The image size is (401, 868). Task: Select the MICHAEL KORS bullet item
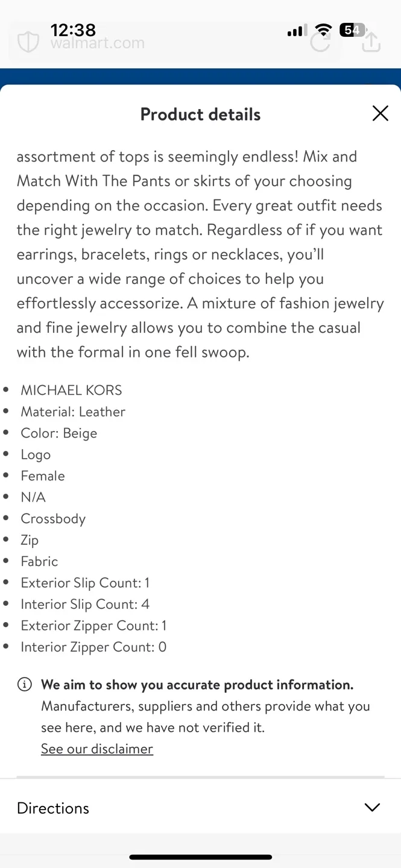[x=71, y=390]
